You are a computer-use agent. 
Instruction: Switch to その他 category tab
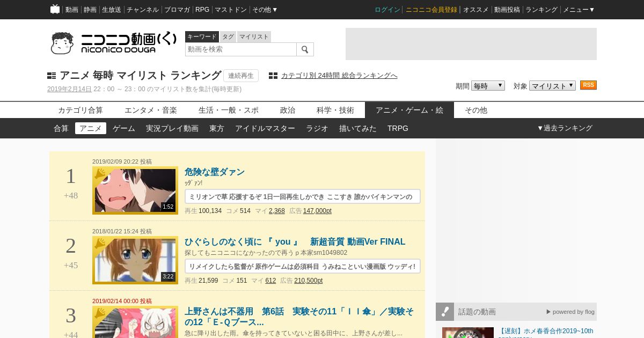tap(476, 110)
